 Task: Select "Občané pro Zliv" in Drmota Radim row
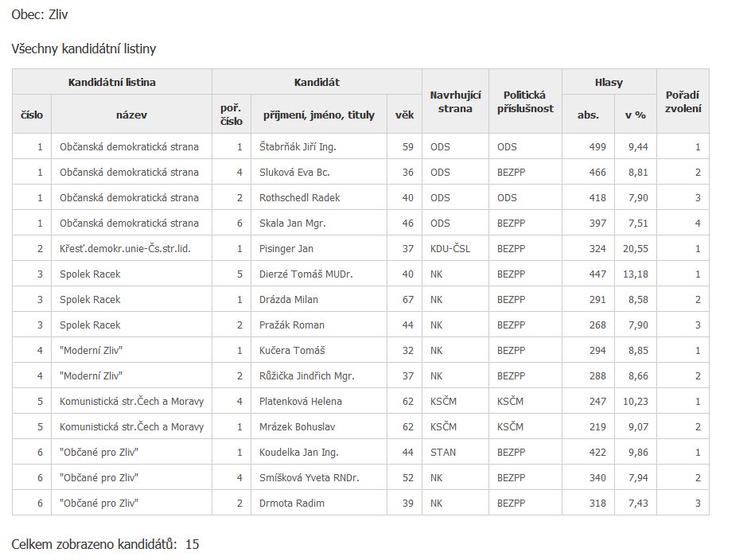pyautogui.click(x=99, y=503)
